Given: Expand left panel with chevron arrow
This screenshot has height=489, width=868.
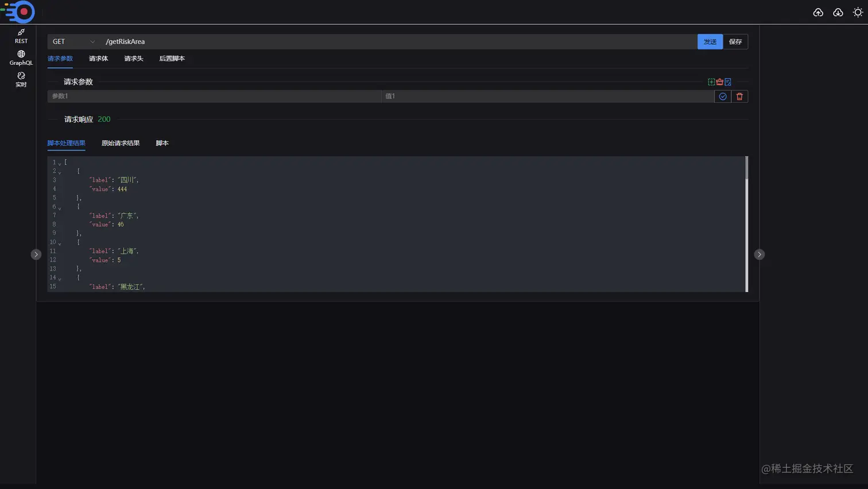Looking at the screenshot, I should pyautogui.click(x=36, y=254).
